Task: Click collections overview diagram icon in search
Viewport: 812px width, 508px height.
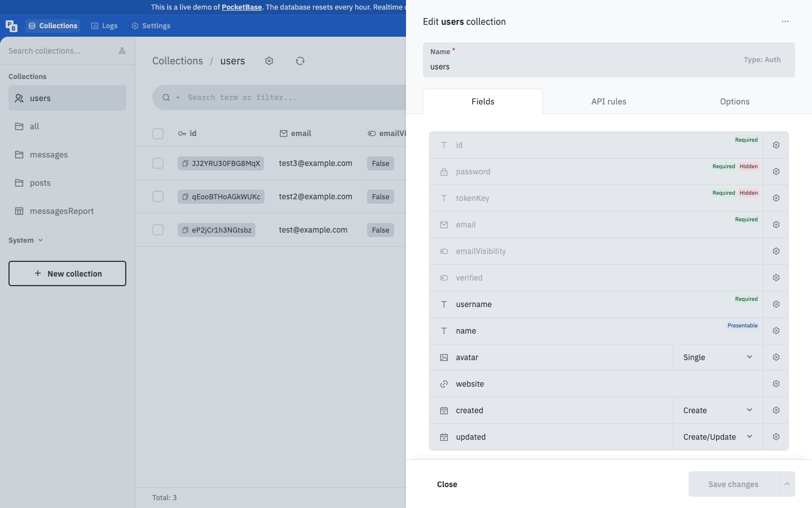Action: (x=122, y=51)
